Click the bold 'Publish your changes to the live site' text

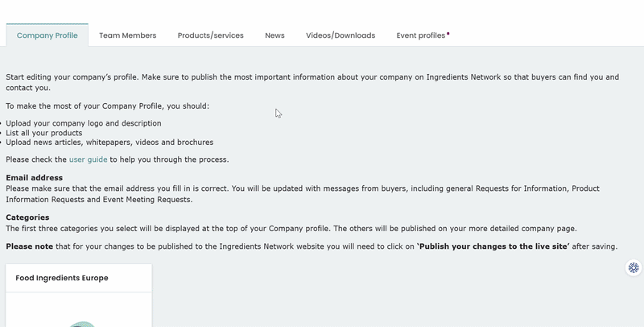point(493,246)
